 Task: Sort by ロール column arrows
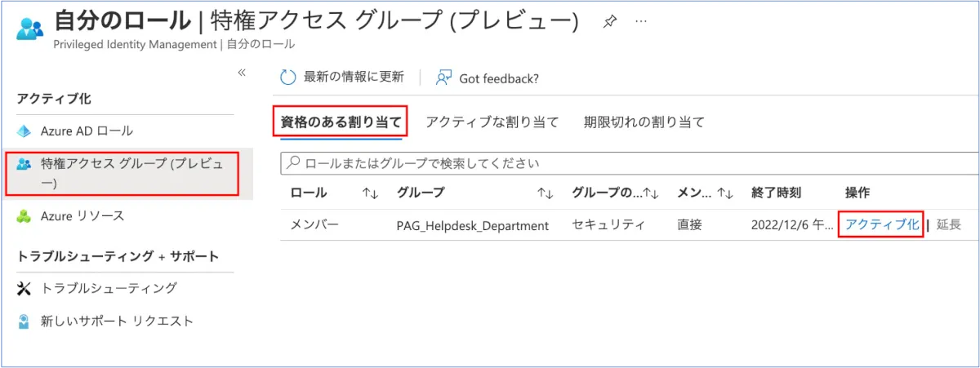[x=371, y=193]
